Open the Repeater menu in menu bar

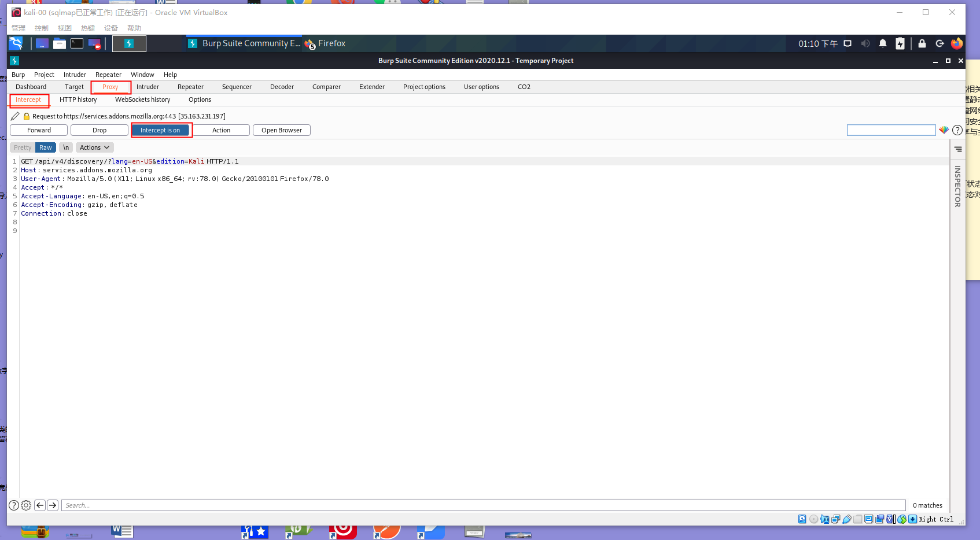(108, 75)
